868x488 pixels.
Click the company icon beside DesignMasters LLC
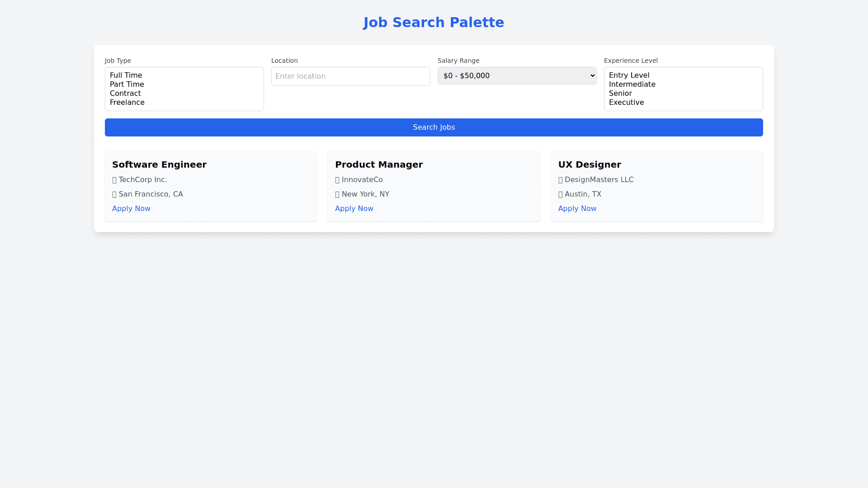561,180
